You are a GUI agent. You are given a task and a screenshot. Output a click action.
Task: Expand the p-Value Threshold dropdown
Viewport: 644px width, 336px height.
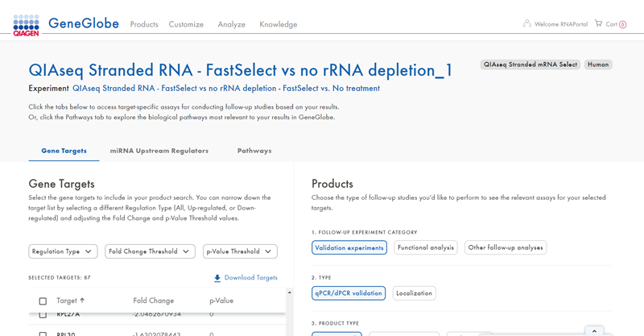240,251
